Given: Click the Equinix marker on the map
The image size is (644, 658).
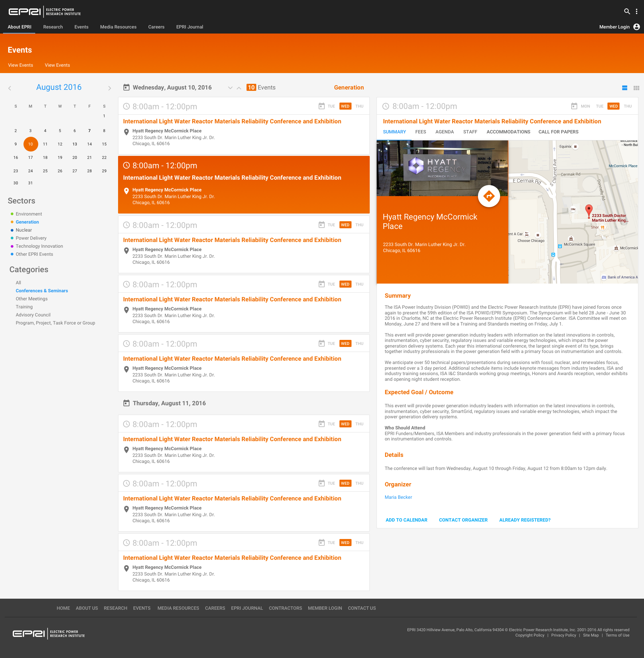Looking at the screenshot, I should click(x=575, y=147).
